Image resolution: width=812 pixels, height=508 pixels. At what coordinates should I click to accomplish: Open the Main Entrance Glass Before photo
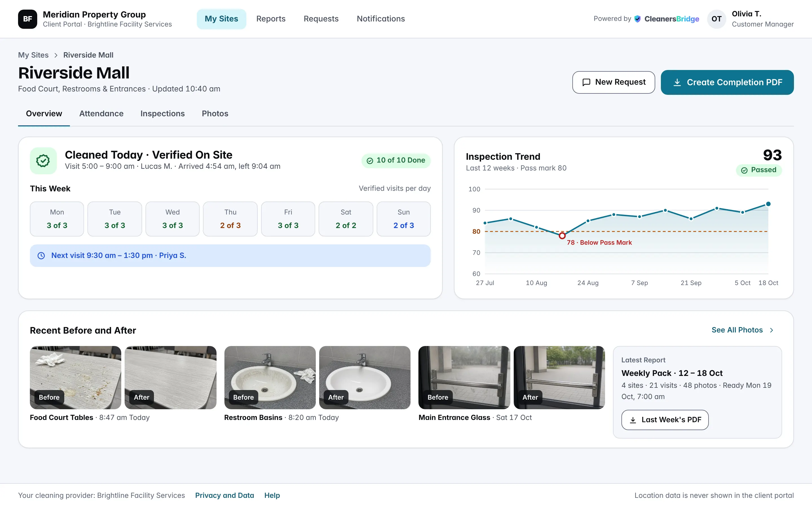point(464,378)
